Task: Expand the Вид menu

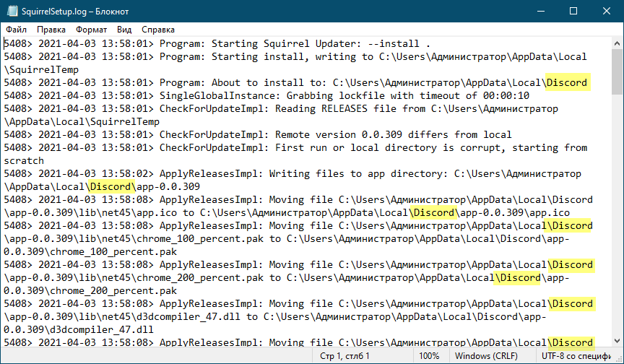Action: click(124, 30)
